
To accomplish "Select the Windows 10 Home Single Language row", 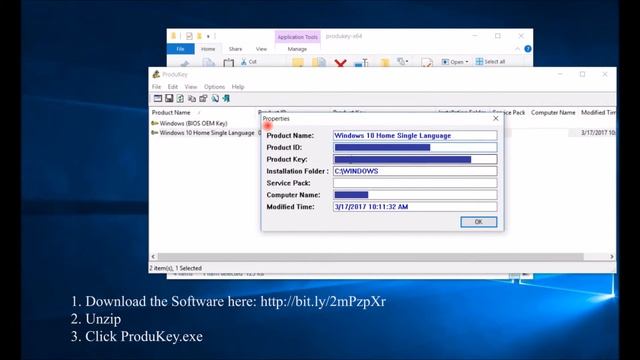I will 203,133.
